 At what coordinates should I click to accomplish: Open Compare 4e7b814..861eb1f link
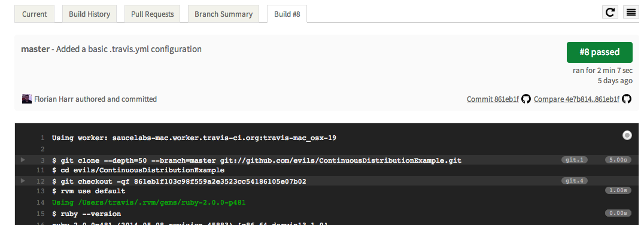[x=576, y=99]
